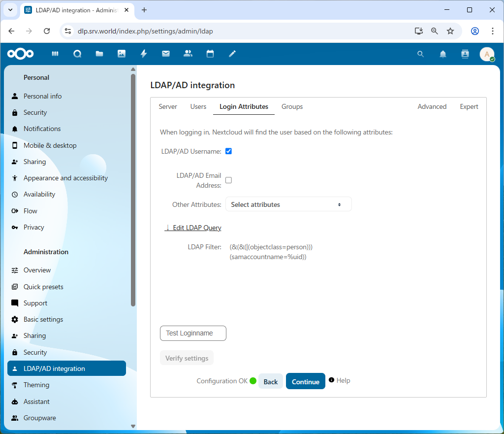Open Appearance and accessibility settings
The width and height of the screenshot is (504, 434).
pos(67,178)
